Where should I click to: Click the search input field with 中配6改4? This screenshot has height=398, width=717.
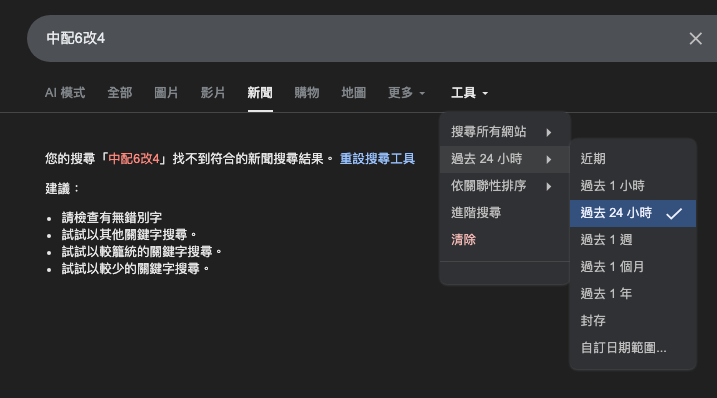tap(357, 38)
